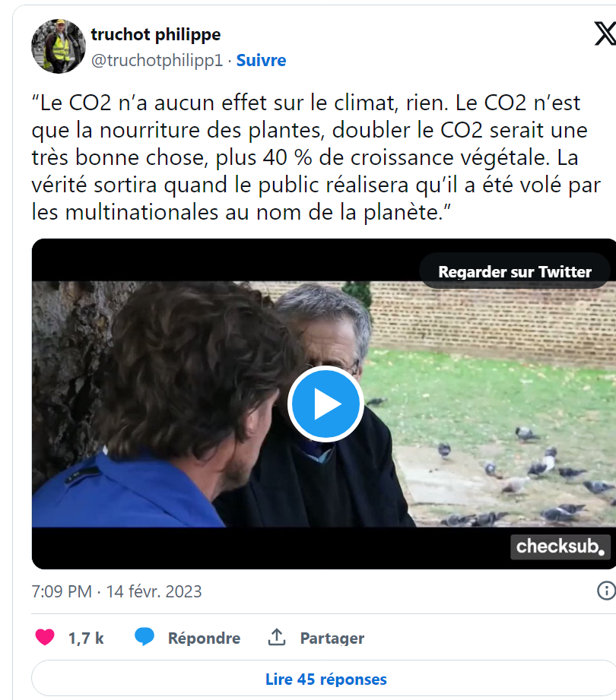616x700 pixels.
Task: Open the tweet info circle icon
Action: (x=606, y=591)
